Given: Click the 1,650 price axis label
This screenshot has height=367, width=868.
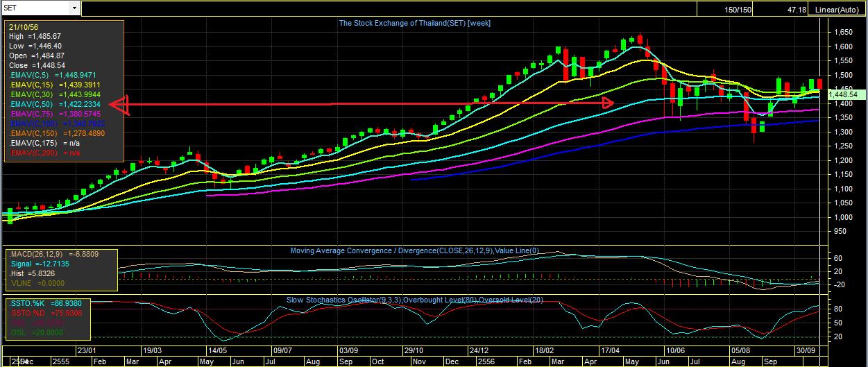Looking at the screenshot, I should 842,33.
